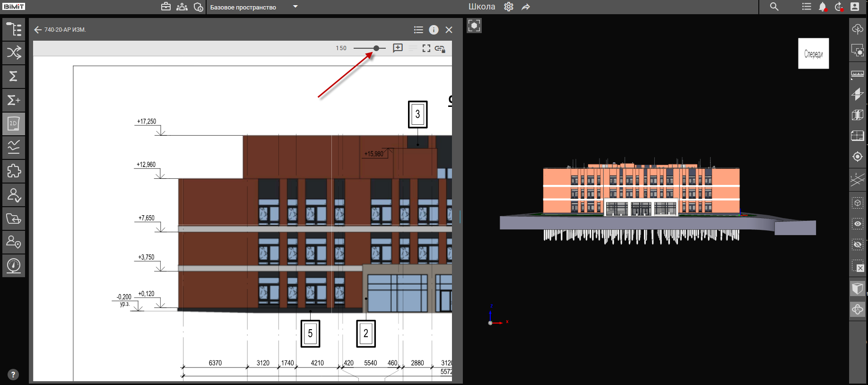Open the speedometer dashboard panel
This screenshot has width=868, height=385.
click(14, 265)
